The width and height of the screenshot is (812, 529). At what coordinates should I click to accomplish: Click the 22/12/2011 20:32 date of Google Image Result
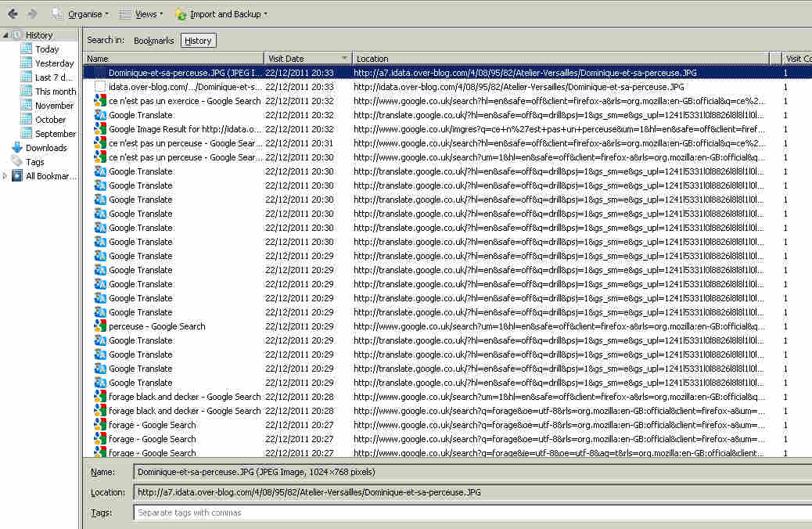300,129
